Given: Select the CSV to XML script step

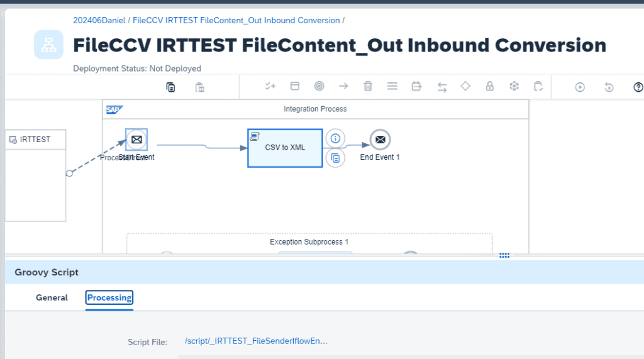Looking at the screenshot, I should pyautogui.click(x=285, y=148).
